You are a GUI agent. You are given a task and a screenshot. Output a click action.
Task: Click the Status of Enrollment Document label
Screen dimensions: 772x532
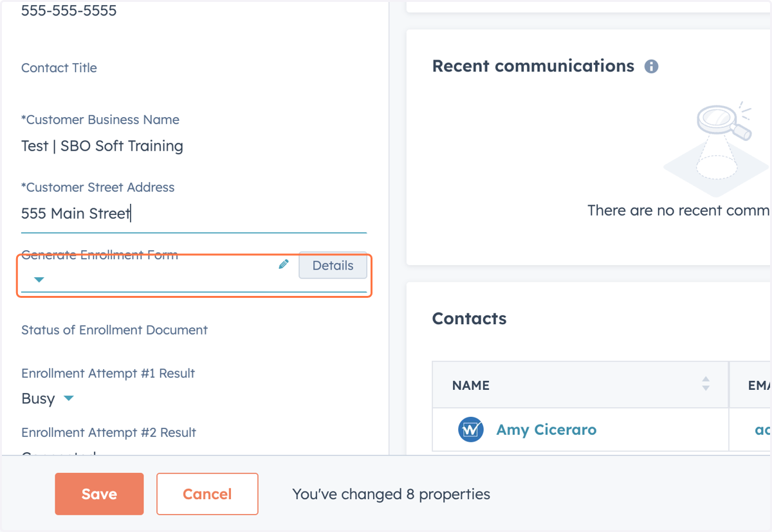point(115,330)
